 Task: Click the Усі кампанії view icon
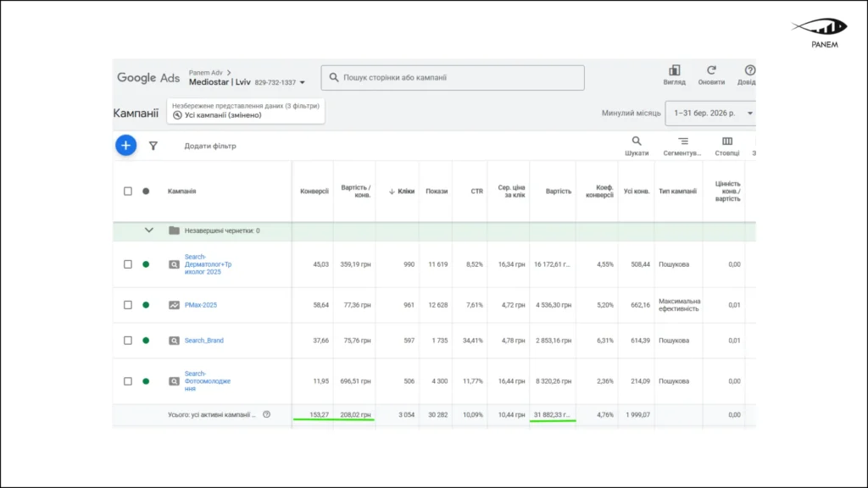(x=177, y=115)
